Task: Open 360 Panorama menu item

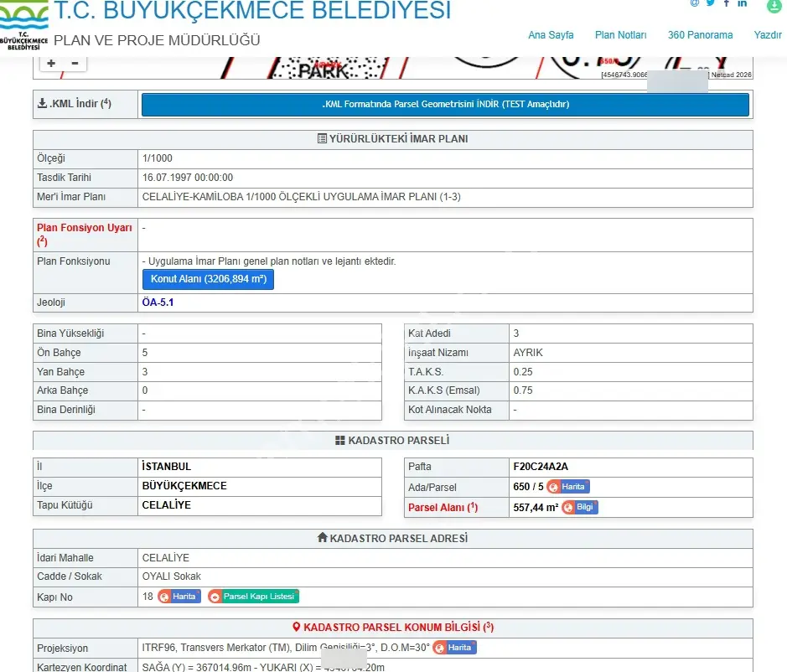Action: point(700,35)
